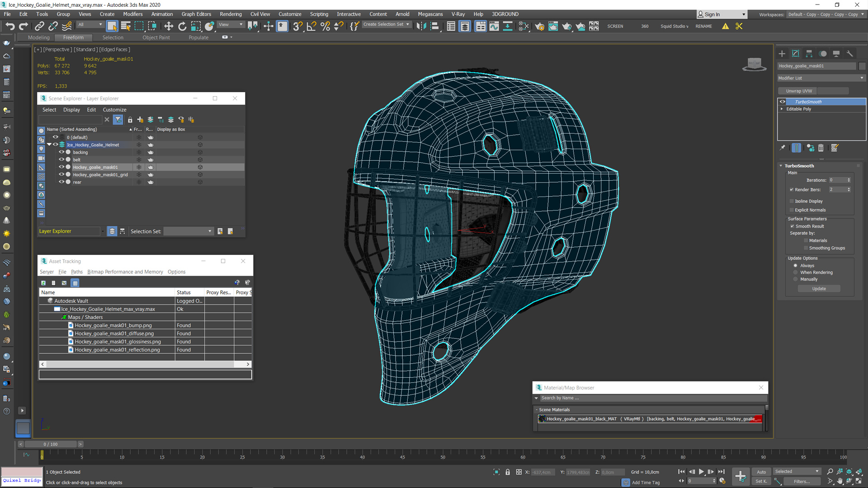Remove modifier from stack trash icon
Screen dimensions: 868x488
pos(821,148)
